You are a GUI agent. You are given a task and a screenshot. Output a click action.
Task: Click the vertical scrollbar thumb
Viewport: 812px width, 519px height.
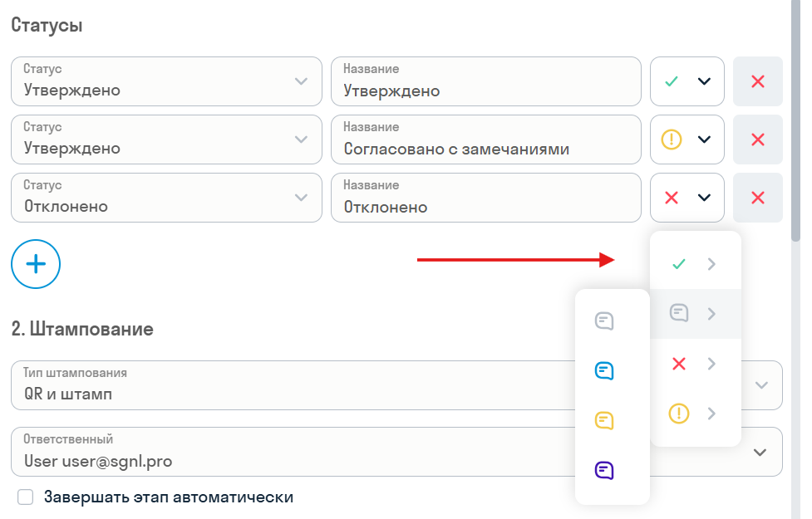[x=796, y=120]
